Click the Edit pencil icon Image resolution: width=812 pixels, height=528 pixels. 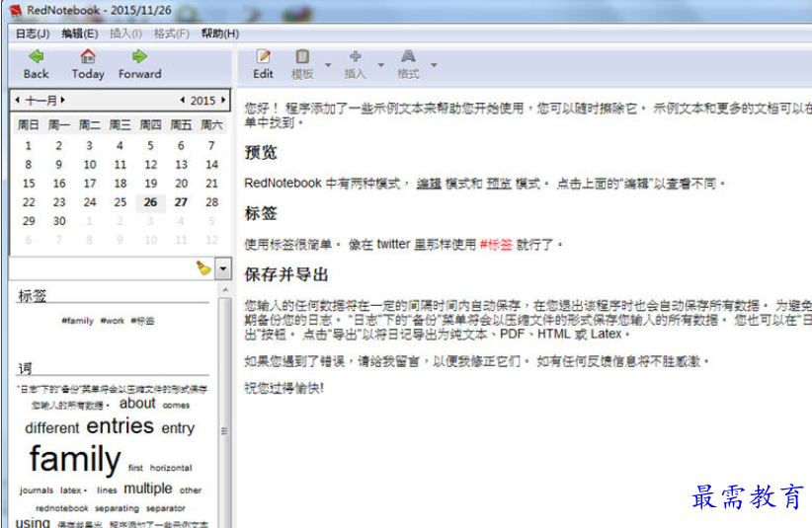263,56
